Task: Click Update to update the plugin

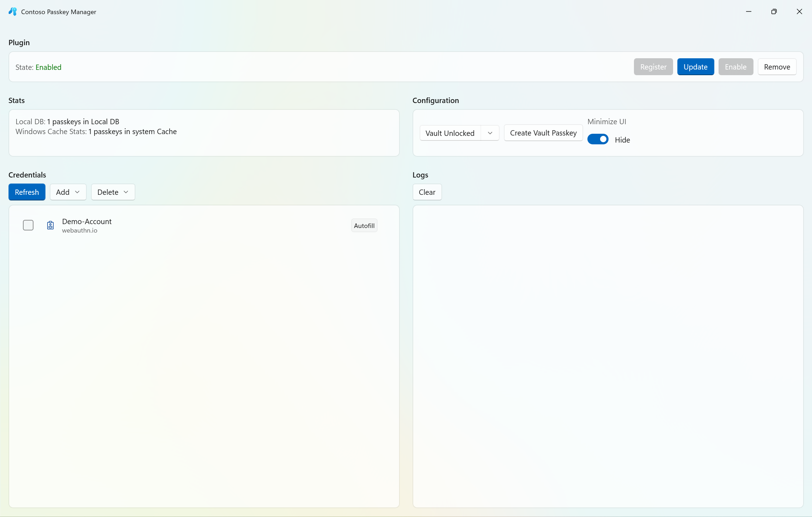Action: [x=695, y=67]
